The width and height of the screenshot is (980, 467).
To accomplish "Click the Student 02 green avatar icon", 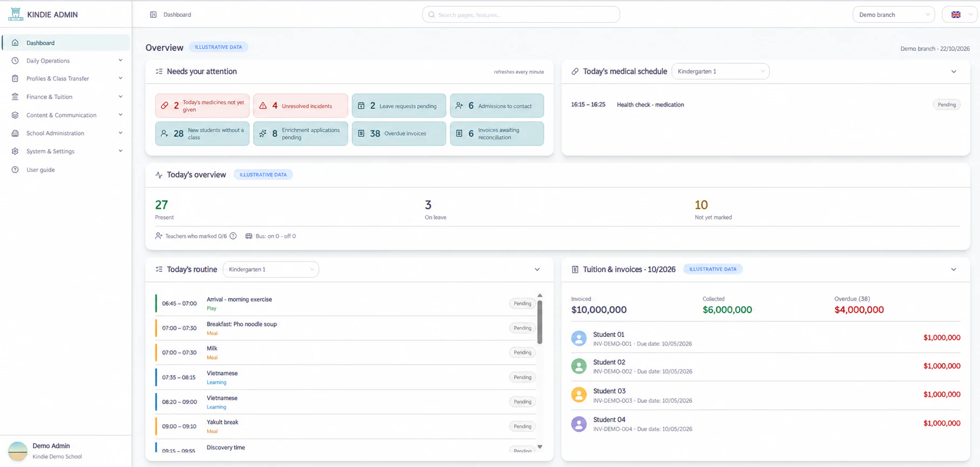I will coord(579,366).
